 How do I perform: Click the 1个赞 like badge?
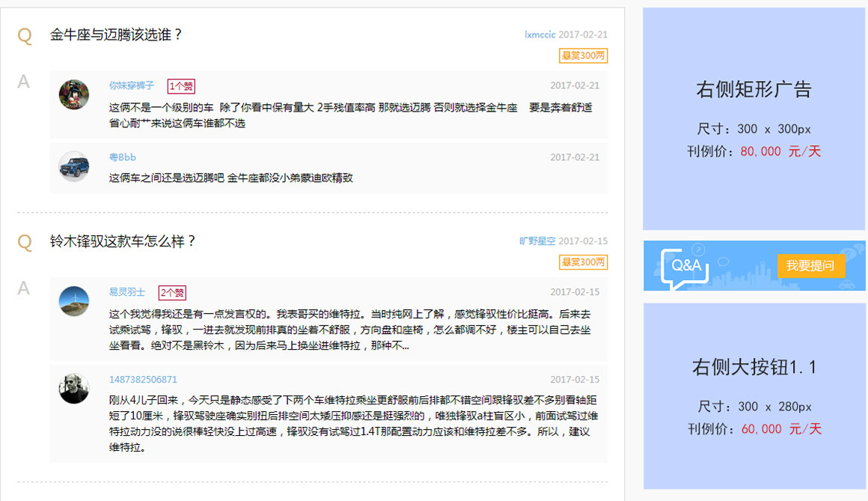pos(181,86)
